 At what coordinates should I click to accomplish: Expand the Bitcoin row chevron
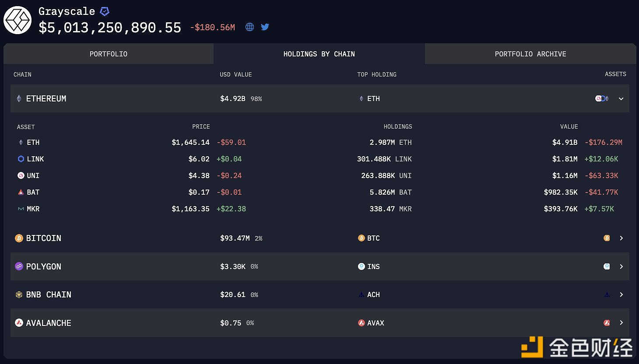(x=621, y=238)
